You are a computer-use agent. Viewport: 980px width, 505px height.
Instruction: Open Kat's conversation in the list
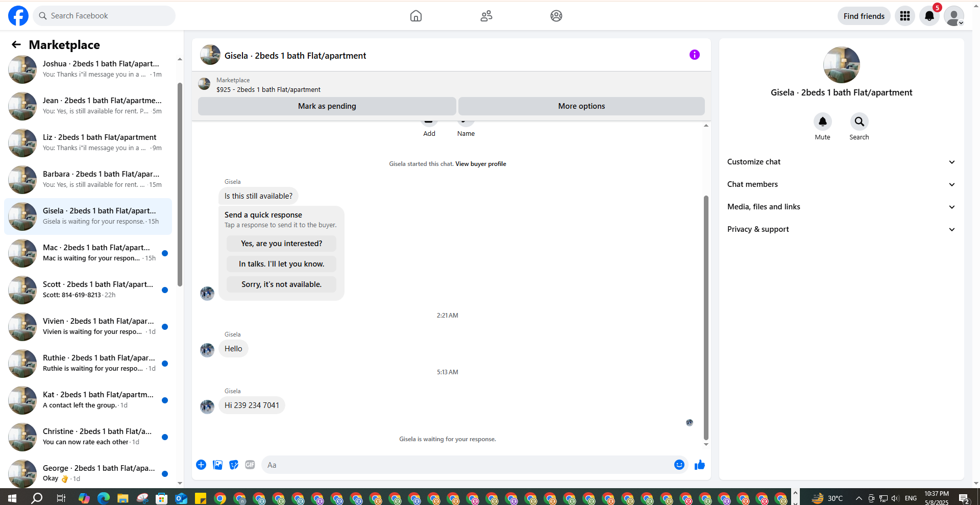88,400
